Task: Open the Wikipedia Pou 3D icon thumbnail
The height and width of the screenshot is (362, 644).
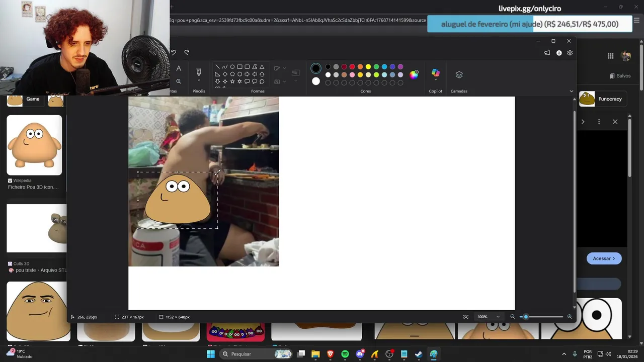Action: pyautogui.click(x=34, y=145)
